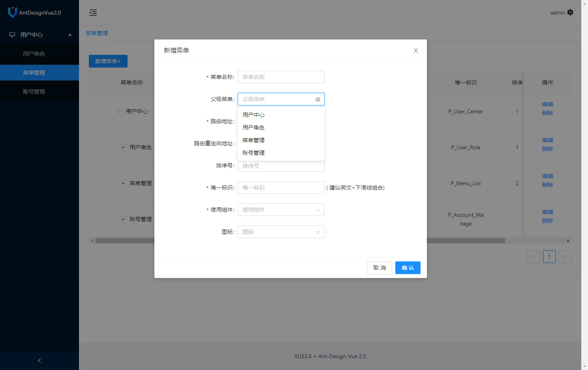This screenshot has height=370, width=588.
Task: Click the table scrollbar left arrow
Action: (92, 240)
